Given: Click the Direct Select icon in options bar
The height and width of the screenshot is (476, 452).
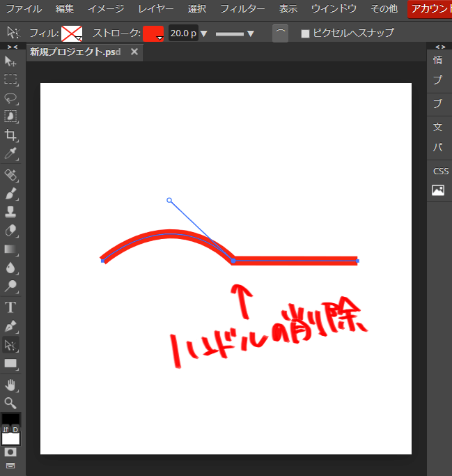Looking at the screenshot, I should pyautogui.click(x=13, y=33).
